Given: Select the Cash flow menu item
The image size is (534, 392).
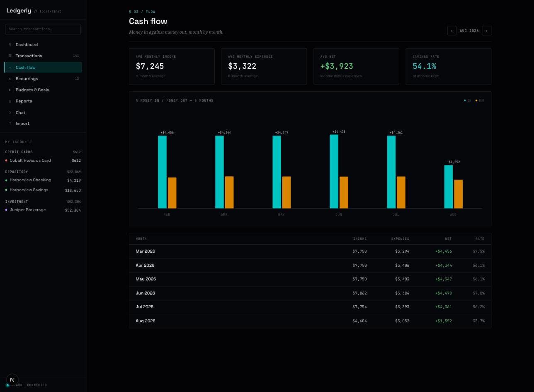Looking at the screenshot, I should pos(43,67).
